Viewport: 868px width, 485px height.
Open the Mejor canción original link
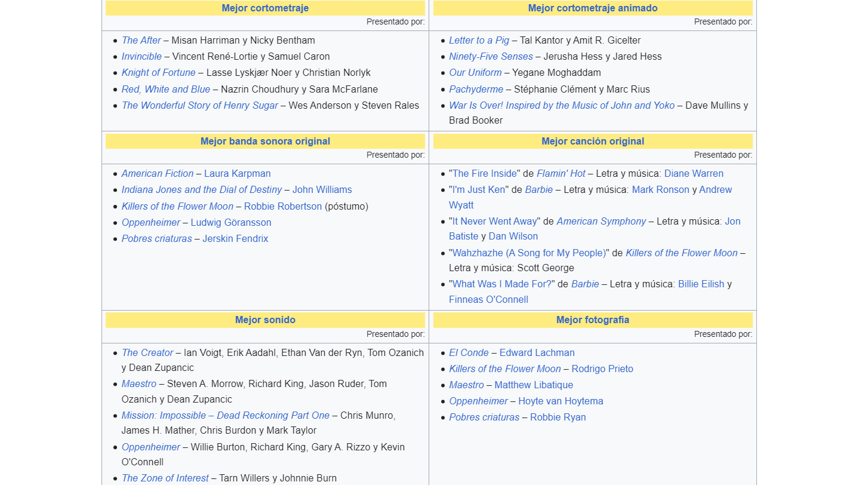(593, 142)
